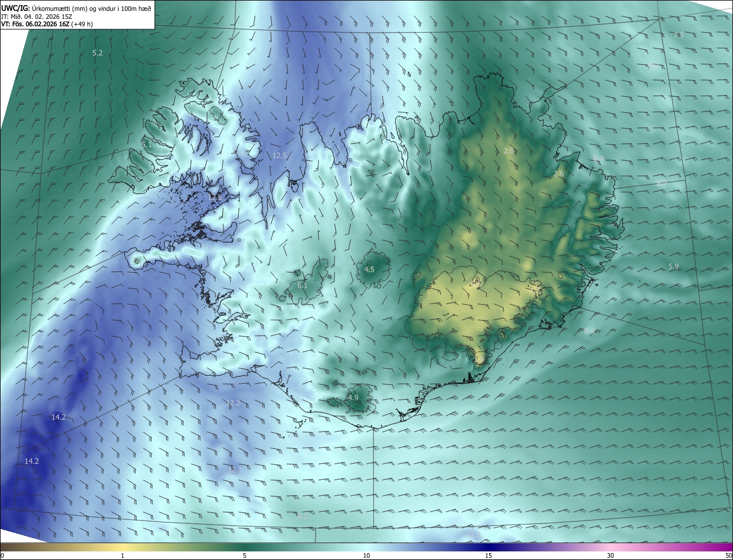Click the 4.5 value label on the glacier
The width and height of the screenshot is (733, 560).
click(369, 269)
